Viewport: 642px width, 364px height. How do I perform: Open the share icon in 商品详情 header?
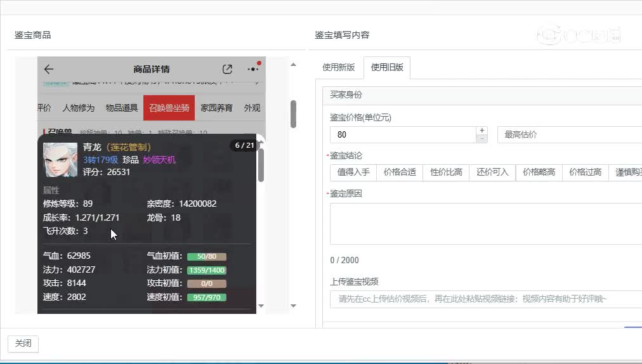click(x=227, y=69)
